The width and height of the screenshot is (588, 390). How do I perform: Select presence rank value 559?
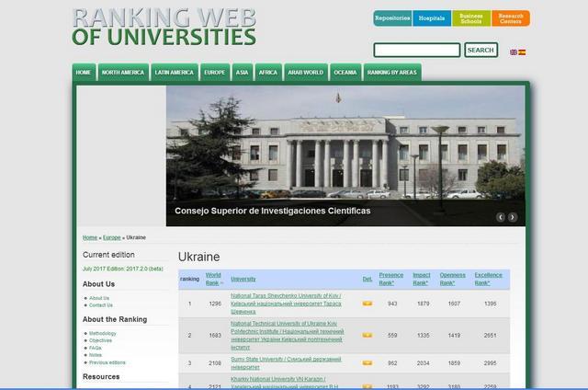point(392,335)
